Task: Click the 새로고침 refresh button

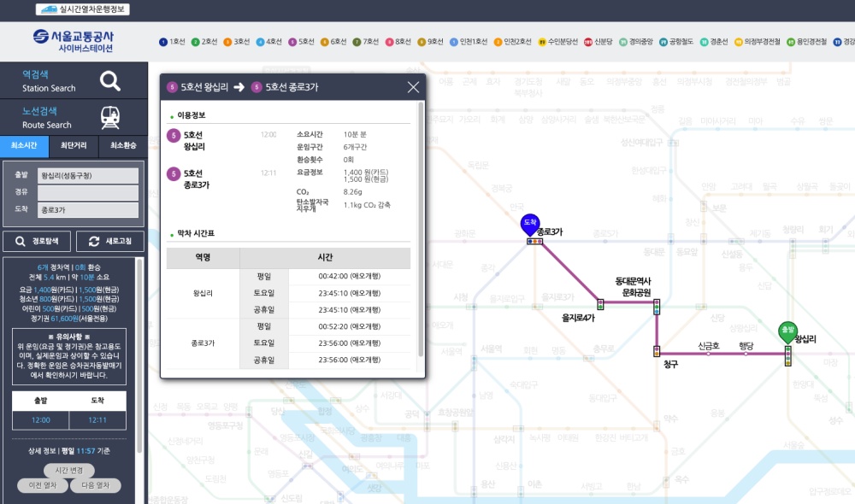Action: click(110, 242)
